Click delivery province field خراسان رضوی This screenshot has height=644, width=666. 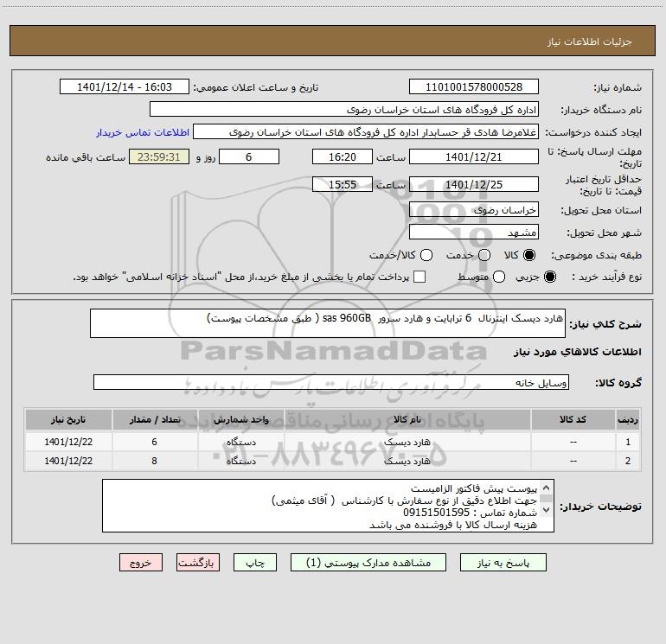474,209
